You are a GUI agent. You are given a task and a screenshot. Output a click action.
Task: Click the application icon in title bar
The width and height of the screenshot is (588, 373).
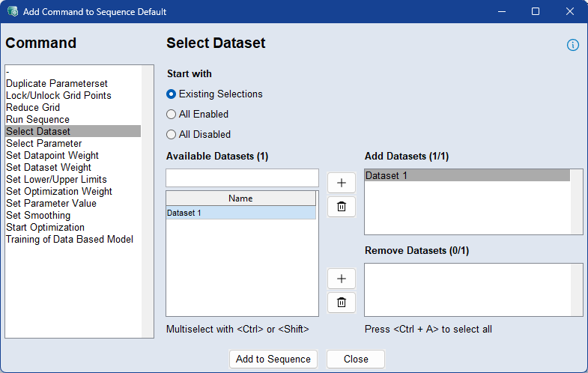tap(12, 12)
